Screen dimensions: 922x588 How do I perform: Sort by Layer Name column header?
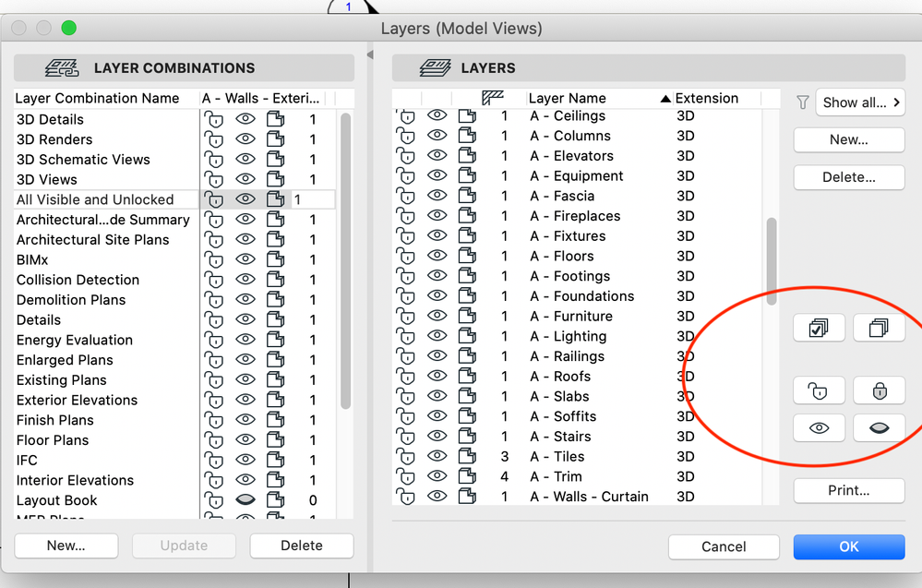coord(599,98)
